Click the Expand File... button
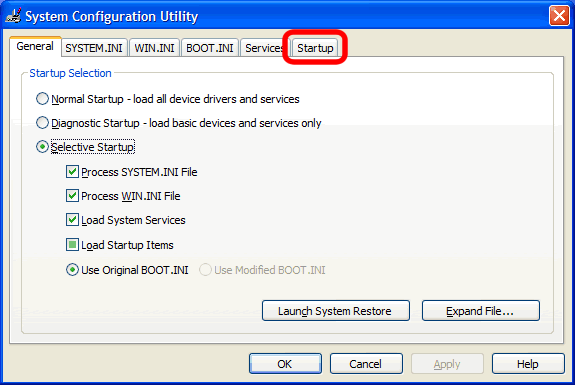This screenshot has height=385, width=575. (x=481, y=311)
